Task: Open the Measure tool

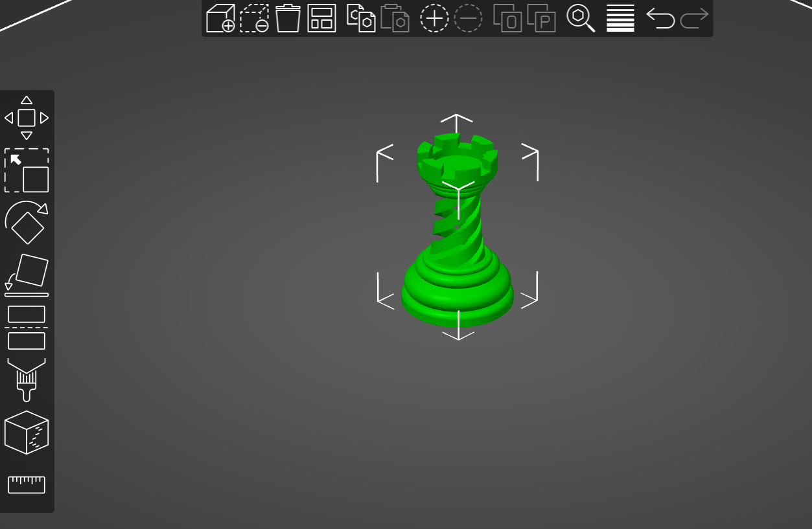Action: 26,484
